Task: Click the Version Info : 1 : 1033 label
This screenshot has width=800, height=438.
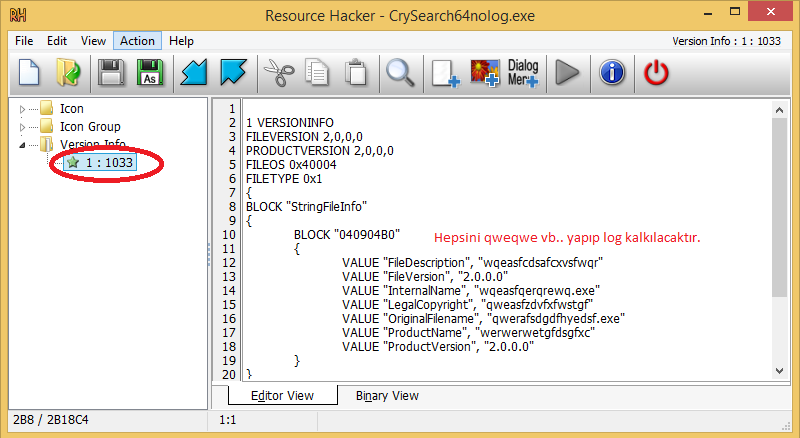Action: click(726, 41)
